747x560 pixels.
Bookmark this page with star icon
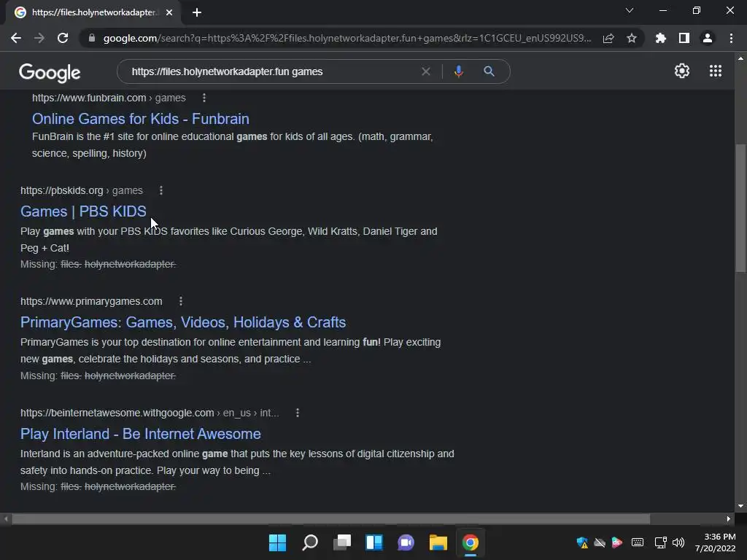[x=632, y=38]
